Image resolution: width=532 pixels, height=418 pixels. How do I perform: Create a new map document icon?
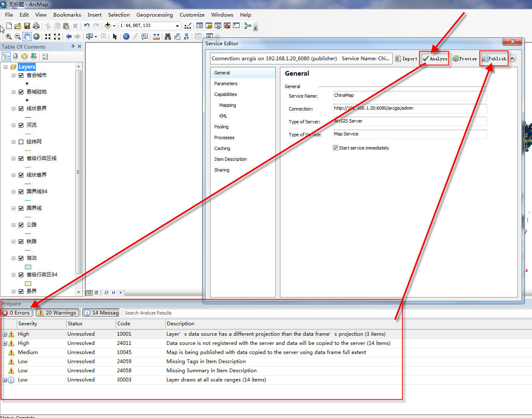click(x=8, y=26)
